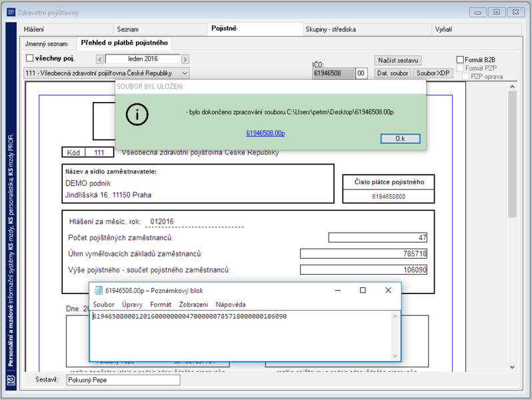The height and width of the screenshot is (400, 532).
Task: Close the Zdravotní pojišťovny window
Action: coord(515,13)
